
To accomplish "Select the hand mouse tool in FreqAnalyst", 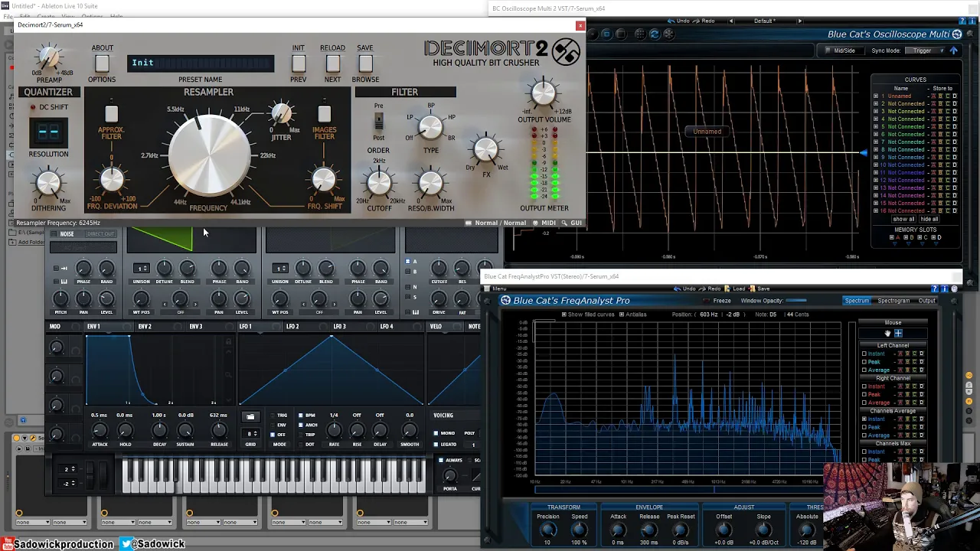I will [x=887, y=333].
